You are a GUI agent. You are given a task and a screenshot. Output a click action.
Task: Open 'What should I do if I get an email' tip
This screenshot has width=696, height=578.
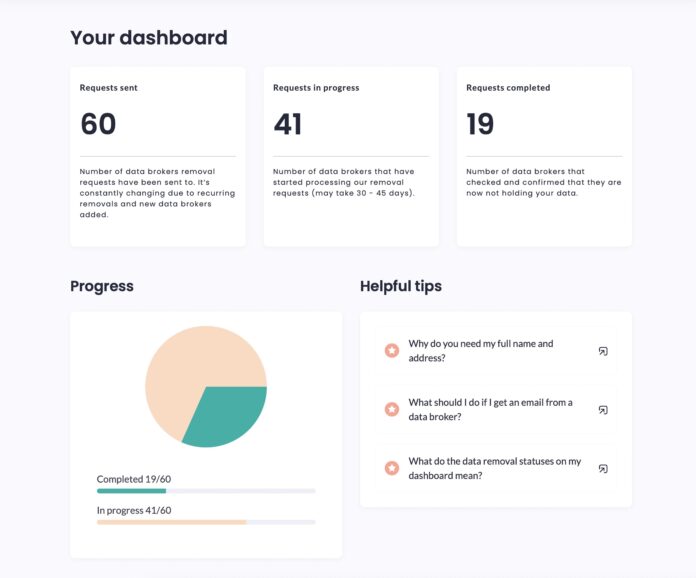(x=495, y=409)
